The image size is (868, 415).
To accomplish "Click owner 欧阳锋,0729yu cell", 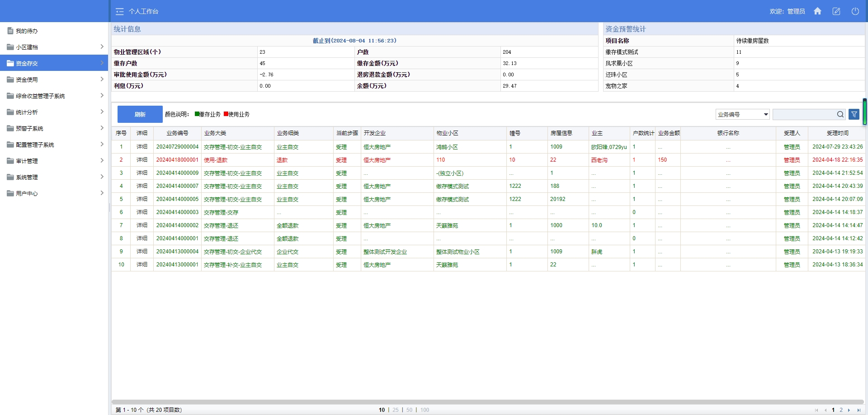I will point(609,147).
